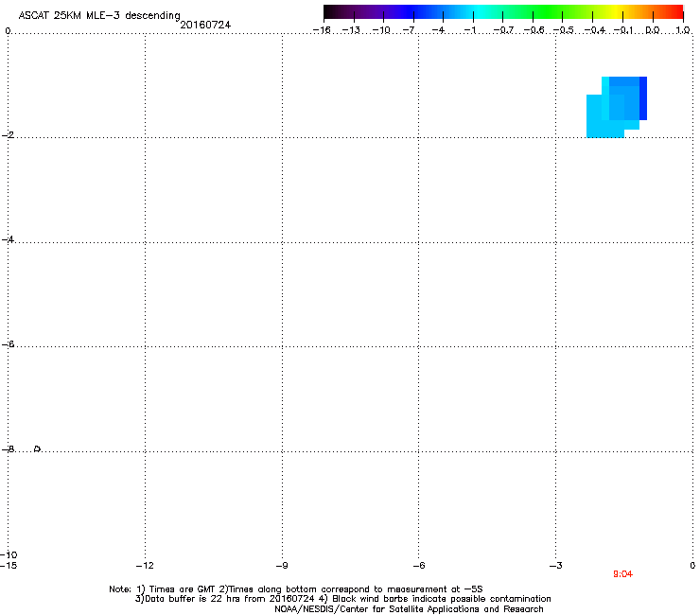700x615 pixels.
Task: Click the small island outline near latitude -8
Action: coord(38,448)
